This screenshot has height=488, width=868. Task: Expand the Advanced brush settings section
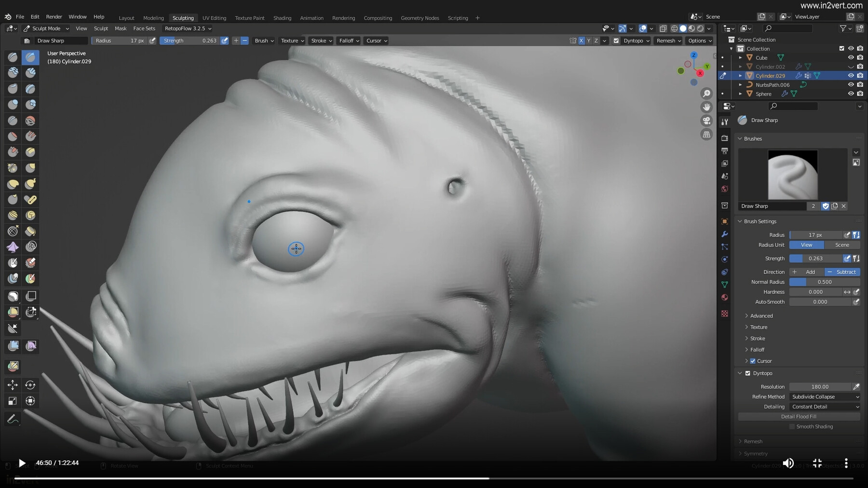click(760, 316)
